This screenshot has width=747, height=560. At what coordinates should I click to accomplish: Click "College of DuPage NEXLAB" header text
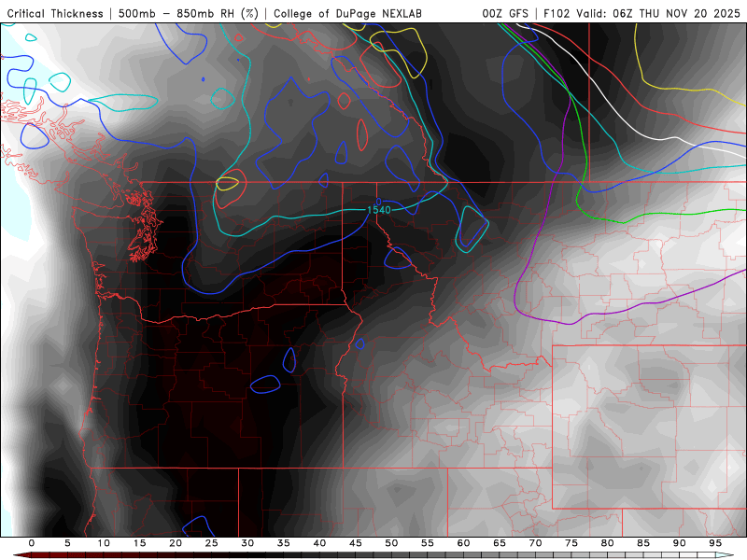pyautogui.click(x=347, y=14)
